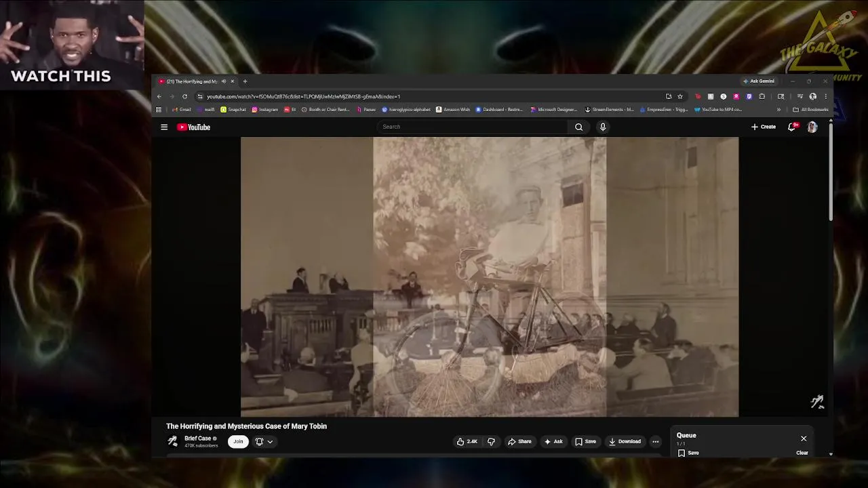The width and height of the screenshot is (868, 488).
Task: Click the YouTube search input field
Action: coord(473,127)
